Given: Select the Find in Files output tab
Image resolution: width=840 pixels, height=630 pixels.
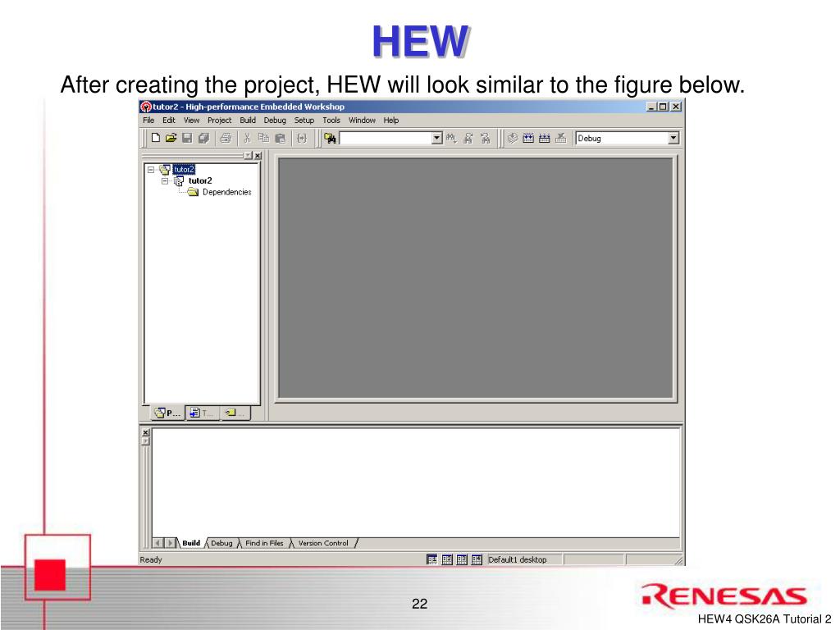Looking at the screenshot, I should pyautogui.click(x=264, y=543).
